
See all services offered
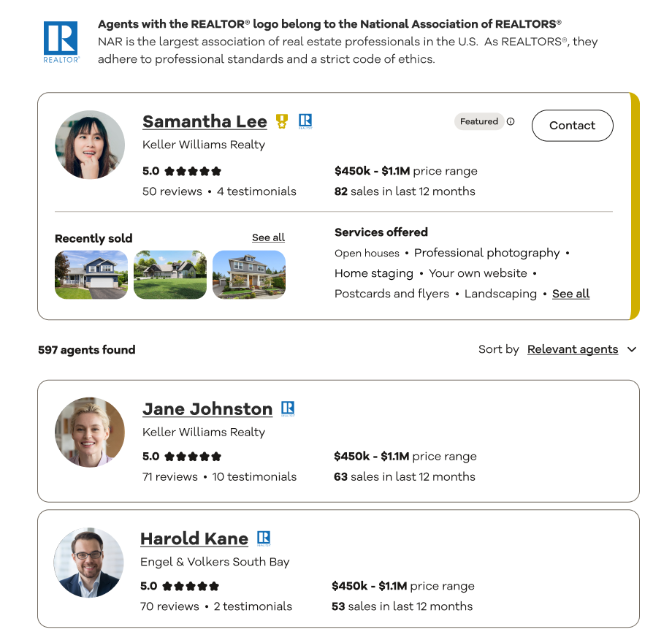pos(571,294)
